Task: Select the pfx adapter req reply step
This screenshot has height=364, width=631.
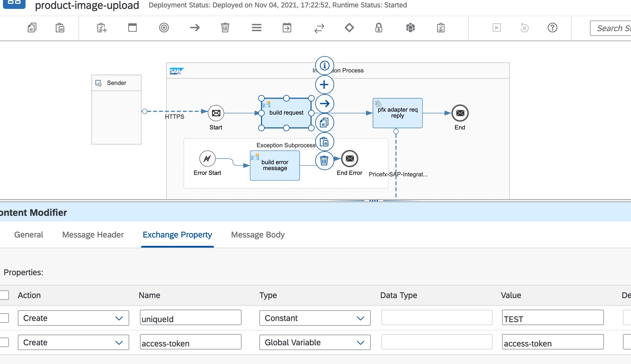Action: (397, 113)
